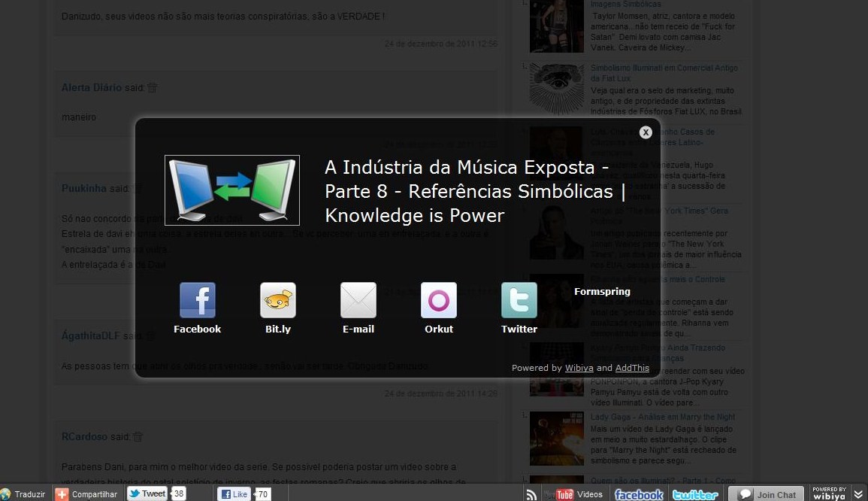Select the Formspring share option
The height and width of the screenshot is (501, 868).
click(x=602, y=292)
